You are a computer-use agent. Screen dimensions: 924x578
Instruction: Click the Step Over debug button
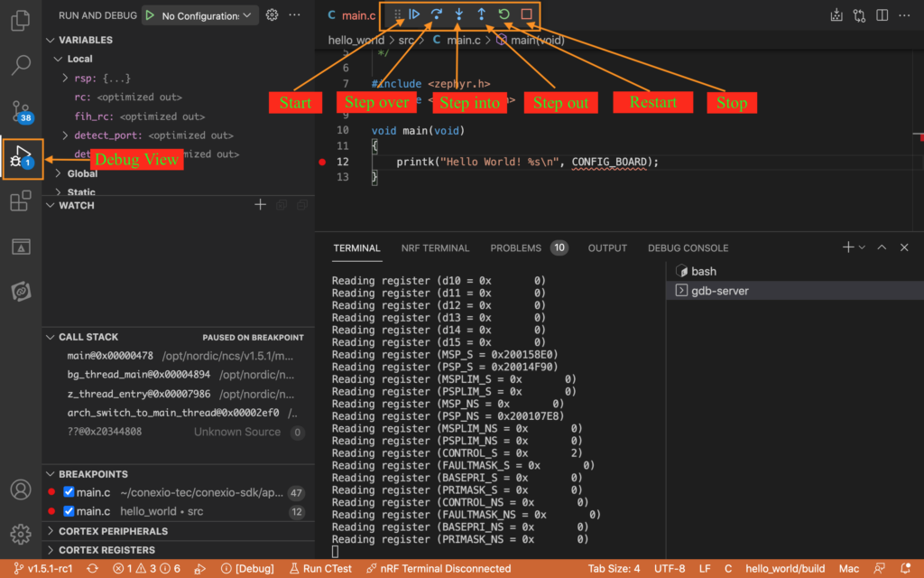[x=437, y=14]
